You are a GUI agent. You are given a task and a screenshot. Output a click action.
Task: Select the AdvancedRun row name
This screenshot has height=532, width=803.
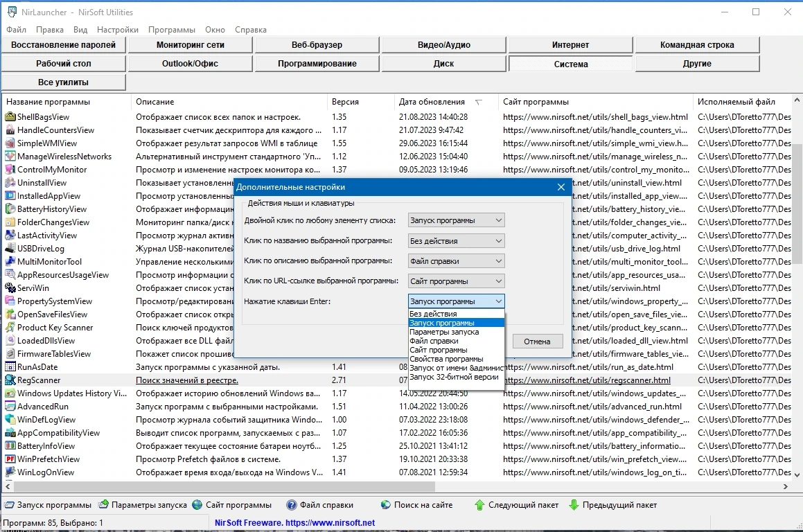click(x=42, y=407)
